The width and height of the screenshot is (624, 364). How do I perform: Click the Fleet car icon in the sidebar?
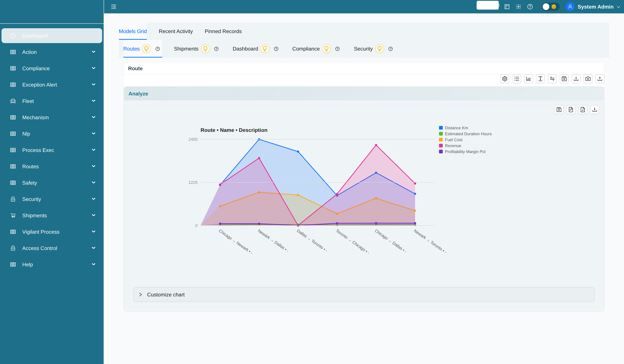click(13, 101)
